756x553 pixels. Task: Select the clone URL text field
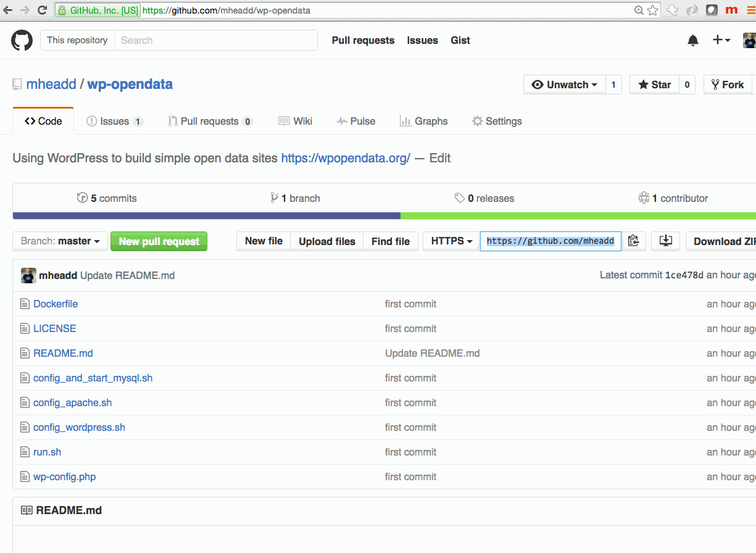[550, 241]
